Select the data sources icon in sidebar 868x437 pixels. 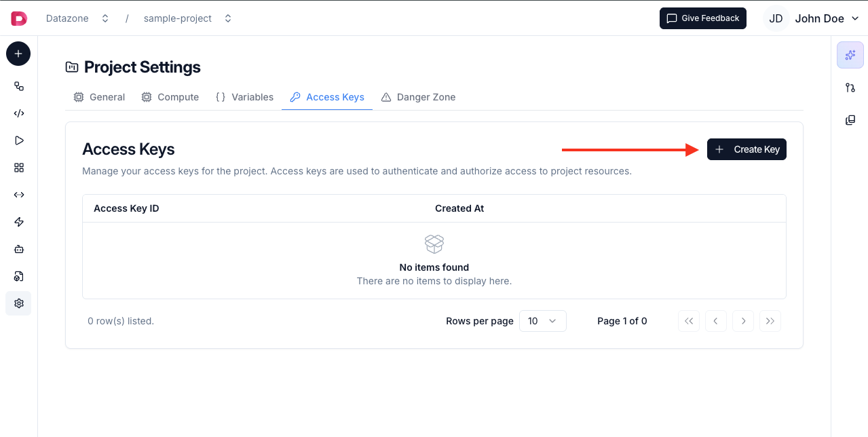click(x=18, y=276)
